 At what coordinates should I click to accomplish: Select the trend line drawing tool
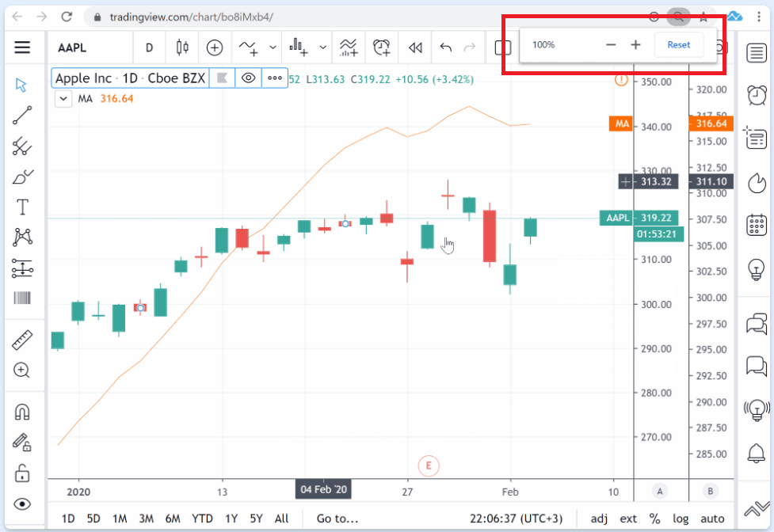(22, 116)
